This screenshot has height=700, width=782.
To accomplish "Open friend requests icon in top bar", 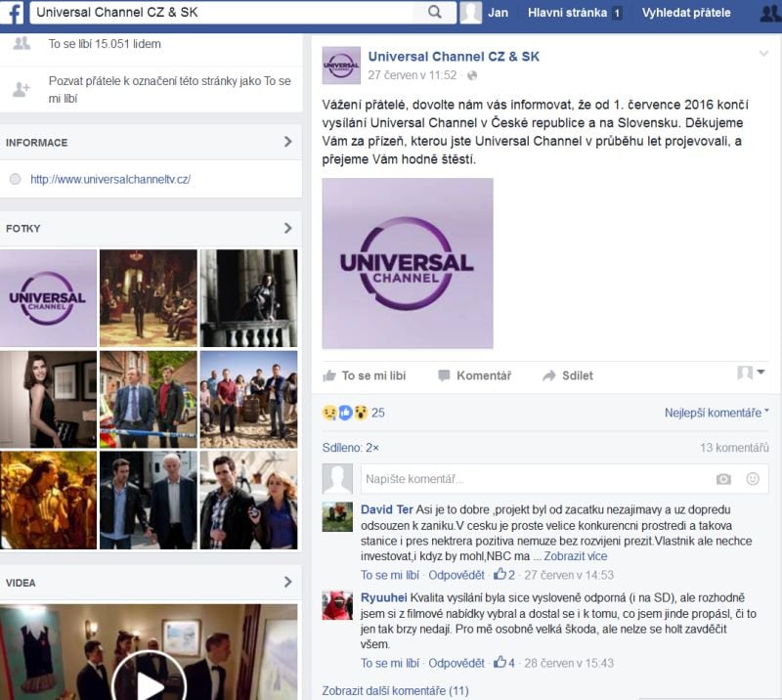I will (x=770, y=13).
